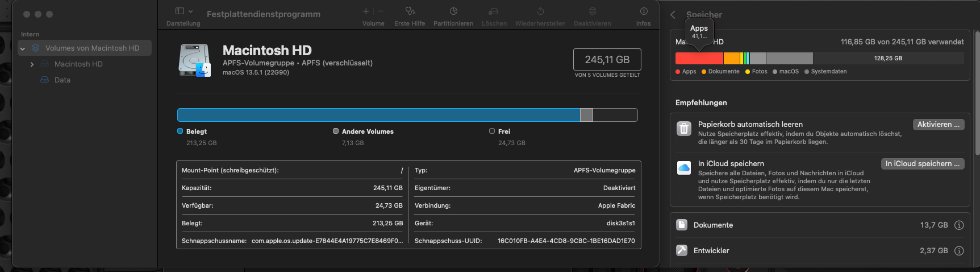Expand the Macintosh HD sidebar item
Viewport: 980px width, 272px height.
(x=32, y=64)
